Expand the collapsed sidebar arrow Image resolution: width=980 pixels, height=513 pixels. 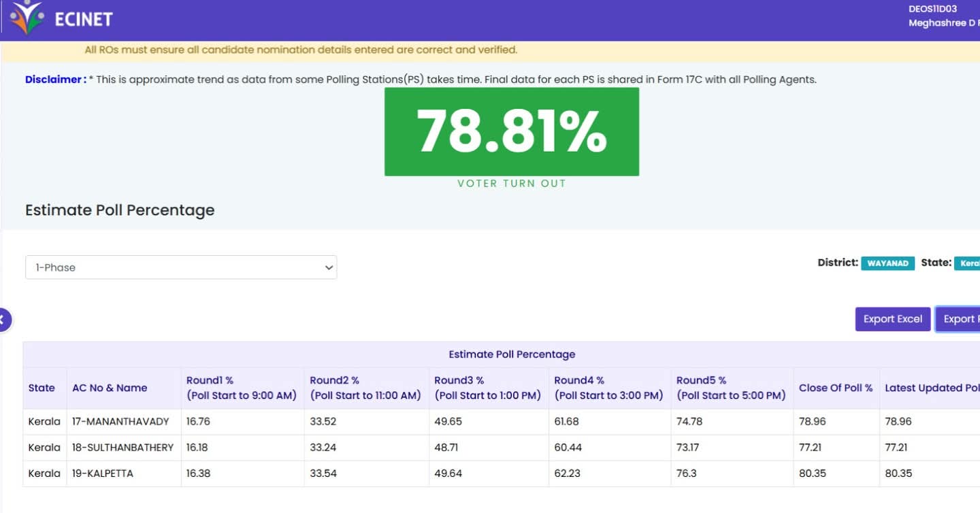click(x=3, y=318)
